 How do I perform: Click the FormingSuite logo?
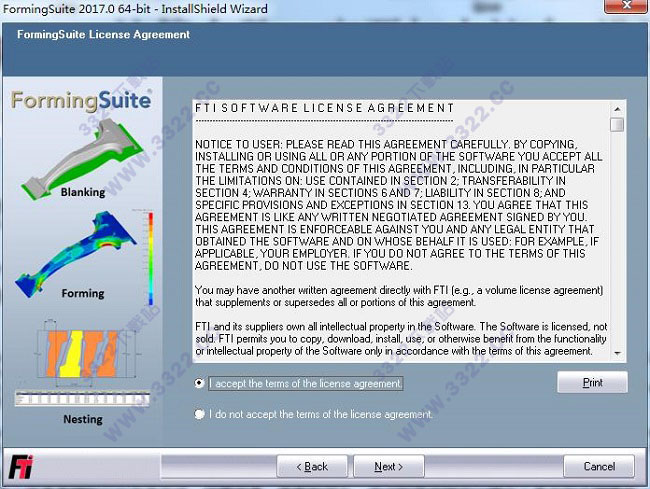coord(81,101)
